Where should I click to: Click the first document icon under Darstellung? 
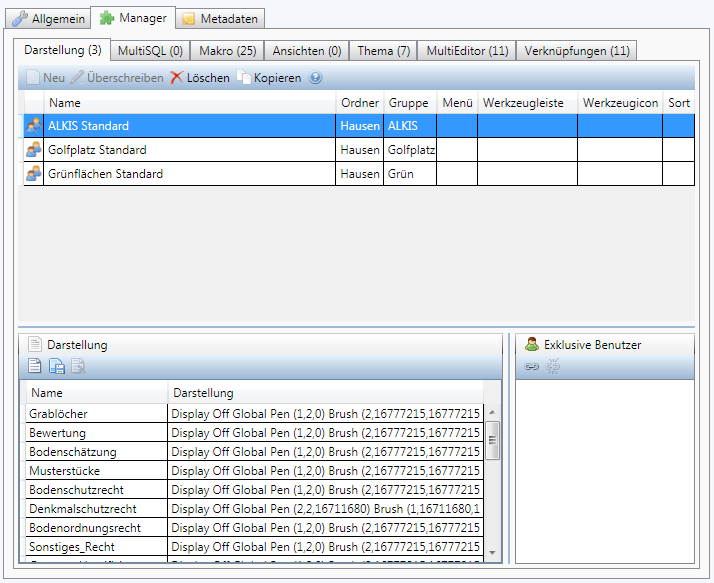[x=35, y=367]
